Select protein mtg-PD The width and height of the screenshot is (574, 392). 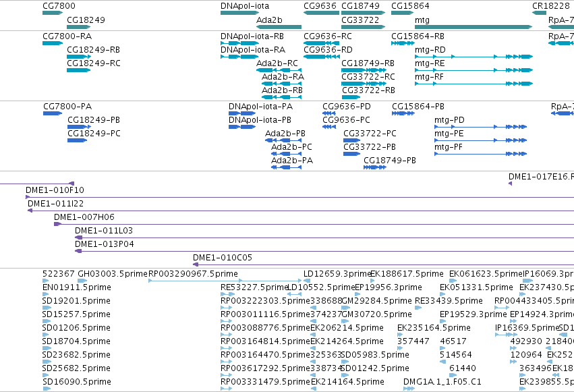[x=449, y=120]
